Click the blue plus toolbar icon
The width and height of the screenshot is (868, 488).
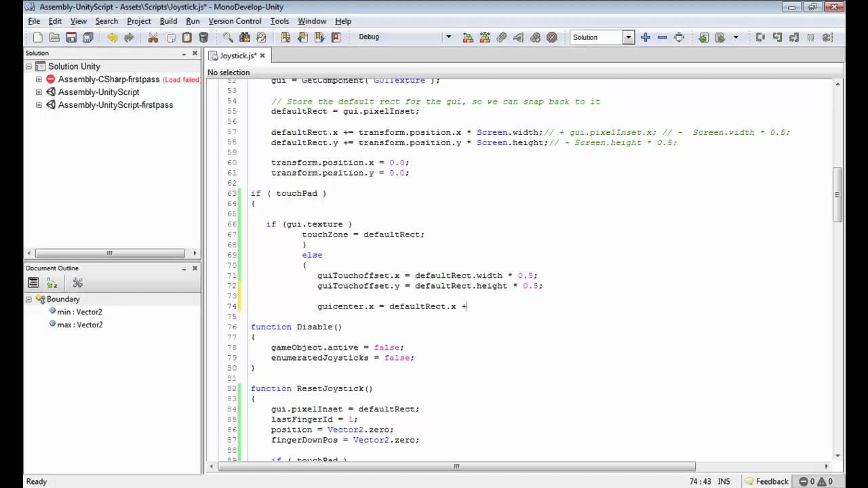point(646,37)
